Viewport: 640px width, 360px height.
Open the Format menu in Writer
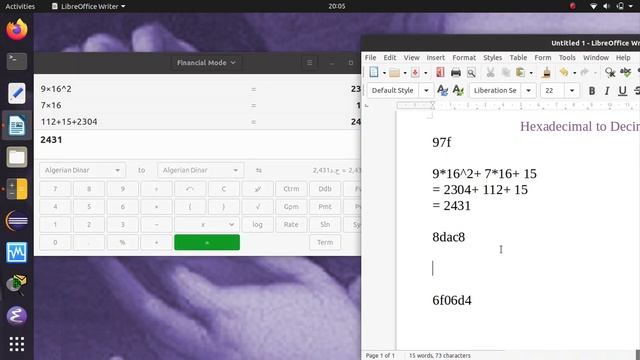point(464,58)
